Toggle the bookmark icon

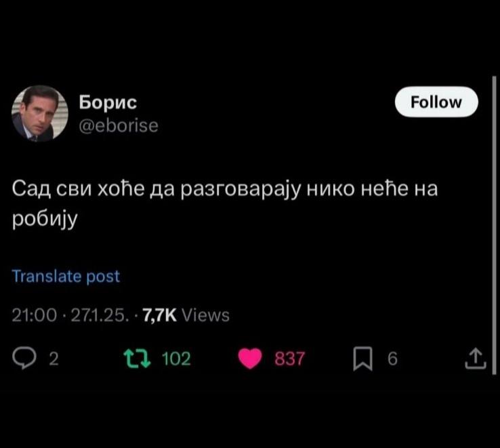tap(362, 359)
